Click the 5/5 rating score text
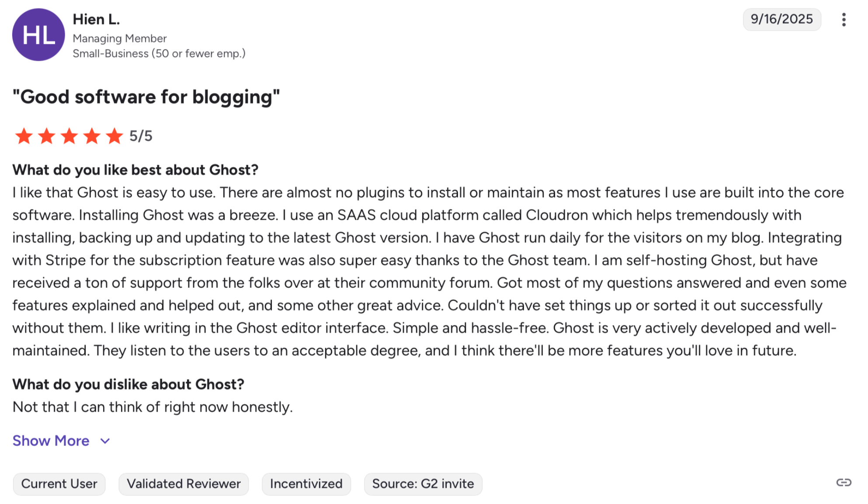Image resolution: width=868 pixels, height=504 pixels. [x=141, y=136]
